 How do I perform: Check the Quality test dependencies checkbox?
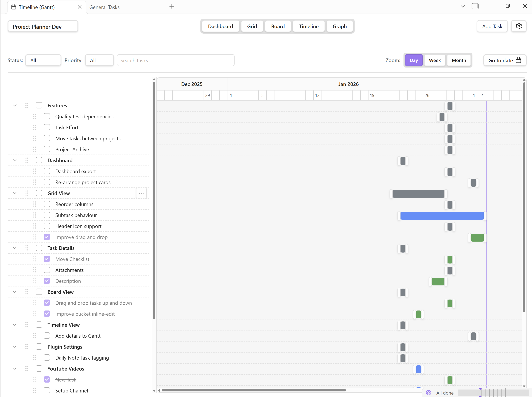(47, 117)
